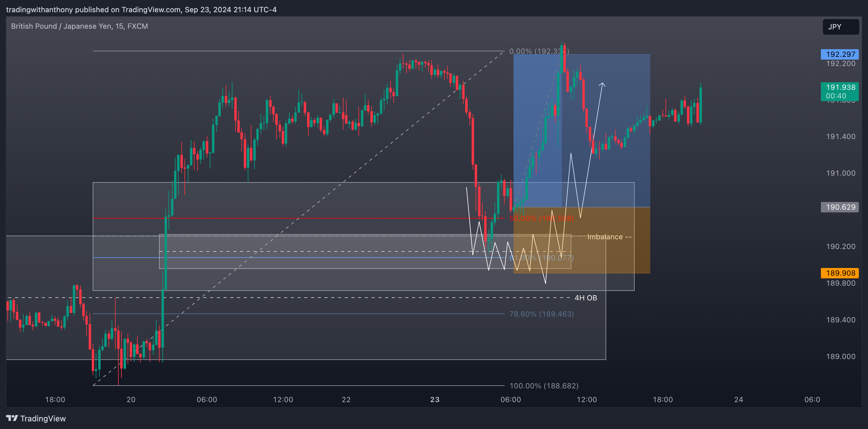The image size is (868, 429).
Task: Click the '78.60% (189.463)' Fibonacci label
Action: 541,314
